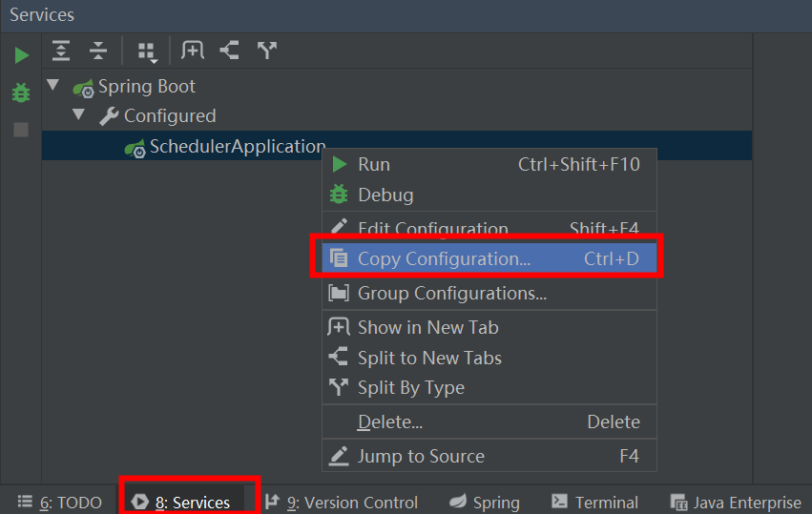Click the Ctrl+D shortcut text
812x514 pixels.
click(x=612, y=258)
